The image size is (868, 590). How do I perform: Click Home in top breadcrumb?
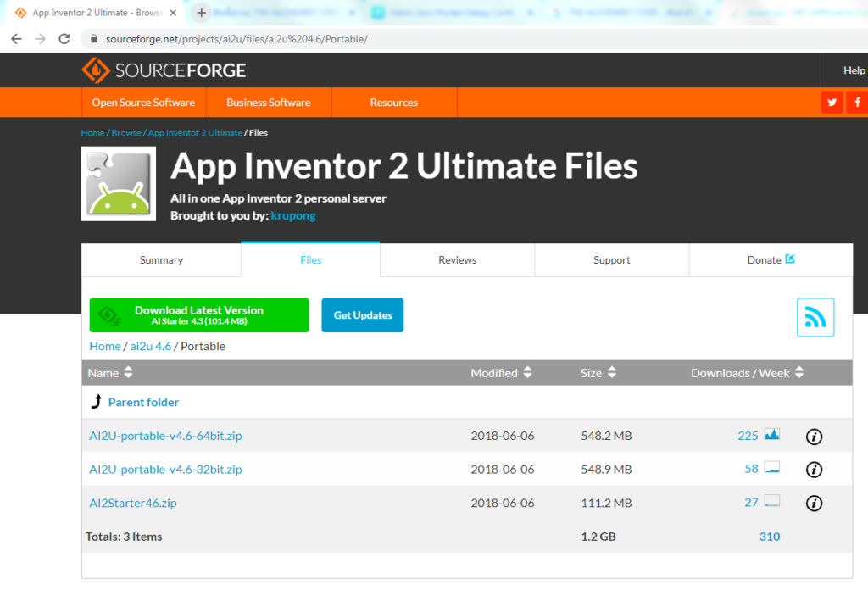93,133
